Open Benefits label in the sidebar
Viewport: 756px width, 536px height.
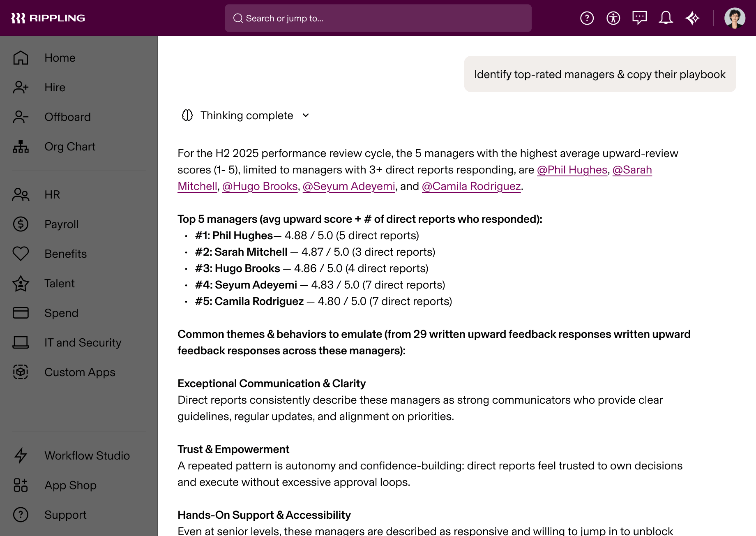click(66, 254)
